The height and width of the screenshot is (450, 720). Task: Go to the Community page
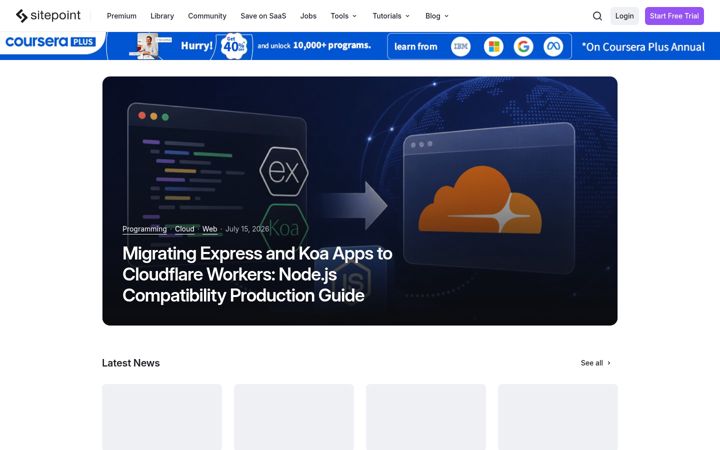click(207, 16)
